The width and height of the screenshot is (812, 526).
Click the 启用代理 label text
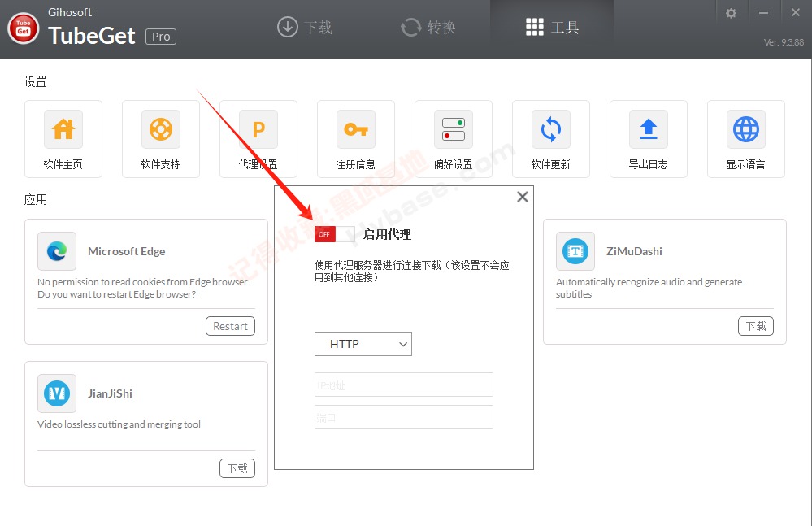coord(387,234)
